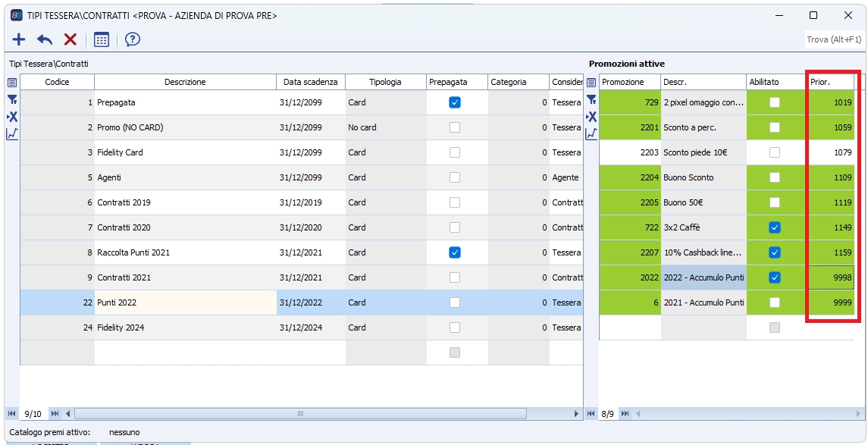Sort by the Descrizione column header
868x445 pixels.
click(x=185, y=82)
